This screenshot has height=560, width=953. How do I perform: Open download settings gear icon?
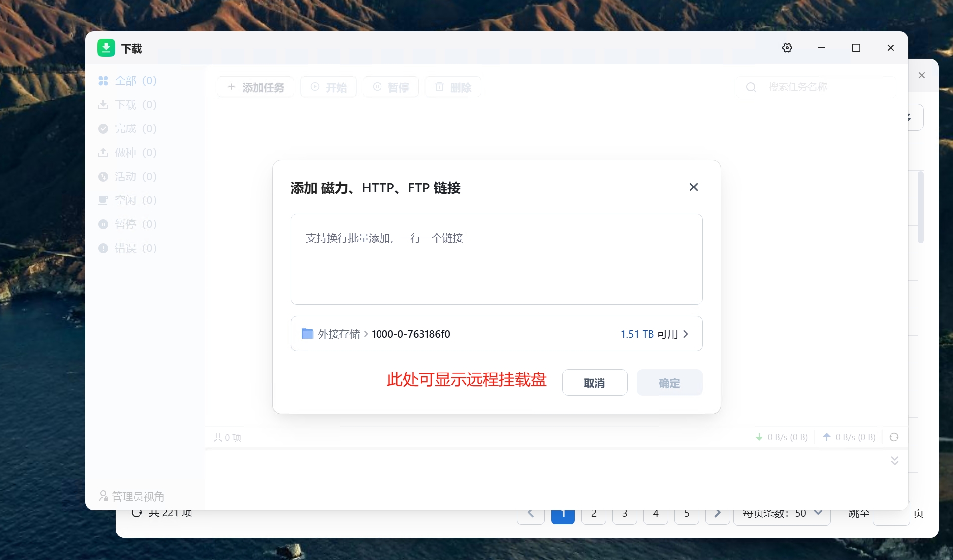point(787,48)
